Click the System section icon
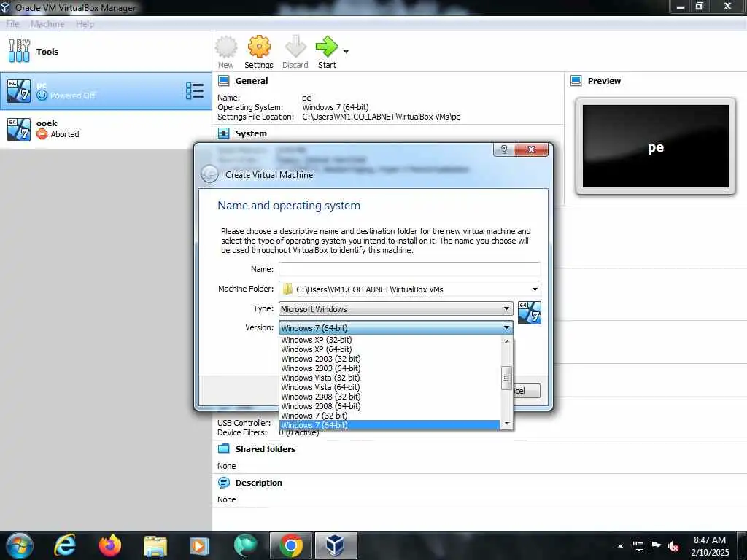747x560 pixels. (x=224, y=133)
